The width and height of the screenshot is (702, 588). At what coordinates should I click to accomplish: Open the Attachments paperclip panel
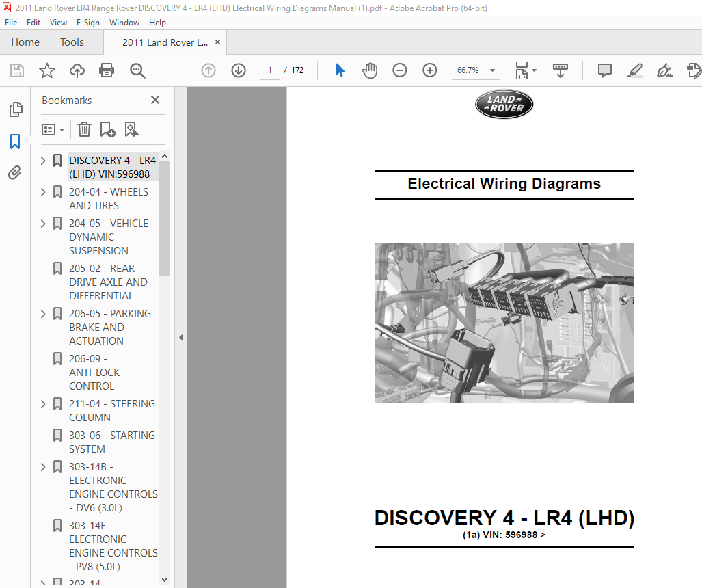point(15,172)
